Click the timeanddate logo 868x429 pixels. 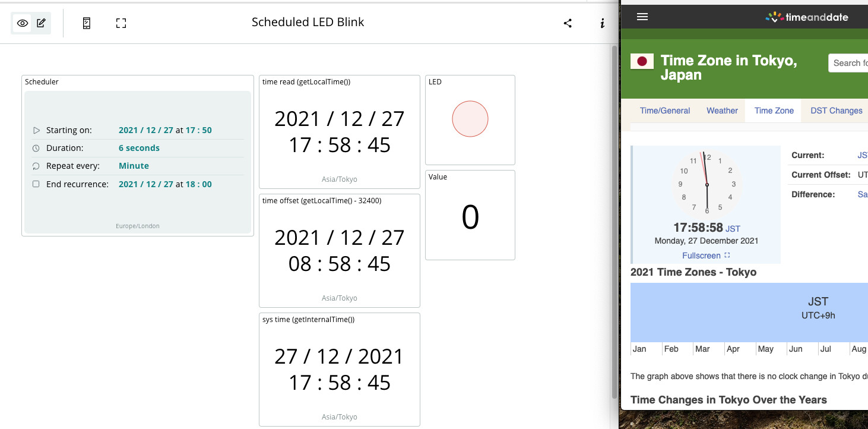(x=807, y=17)
